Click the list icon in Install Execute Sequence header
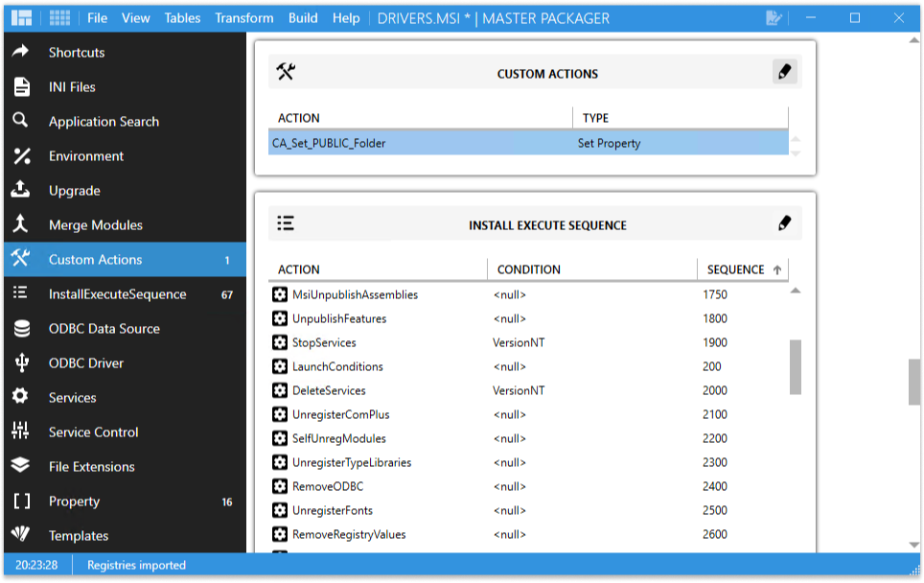This screenshot has height=583, width=924. coord(286,223)
